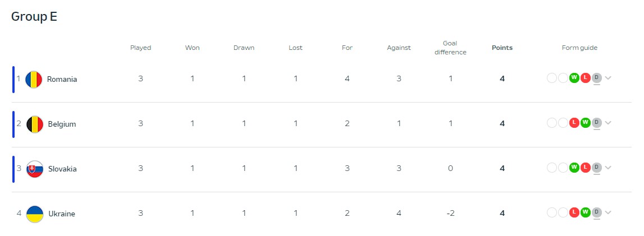The width and height of the screenshot is (644, 236).
Task: Expand Romania's form guide chevron
Action: 608,78
